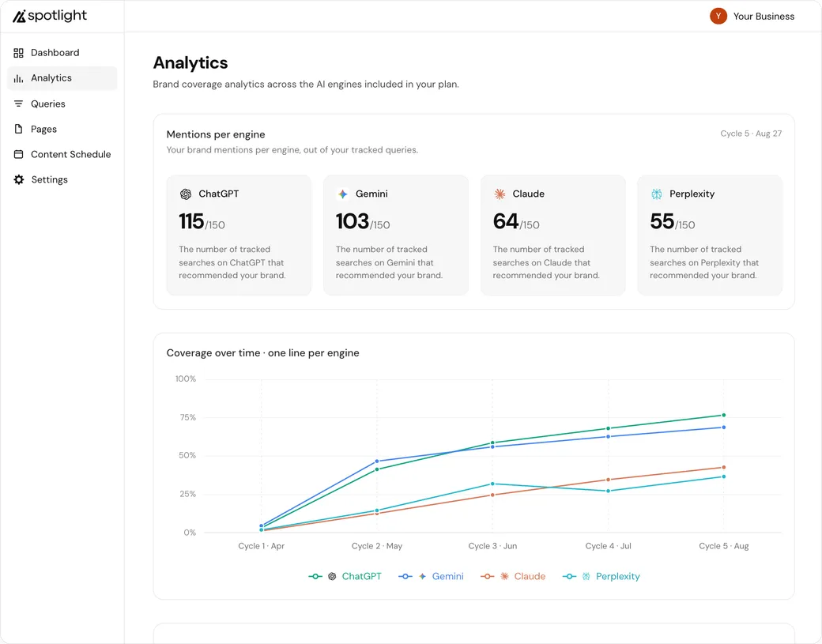This screenshot has height=644, width=822.
Task: Select Perplexity's Cycle 3 Jun data point
Action: [492, 484]
